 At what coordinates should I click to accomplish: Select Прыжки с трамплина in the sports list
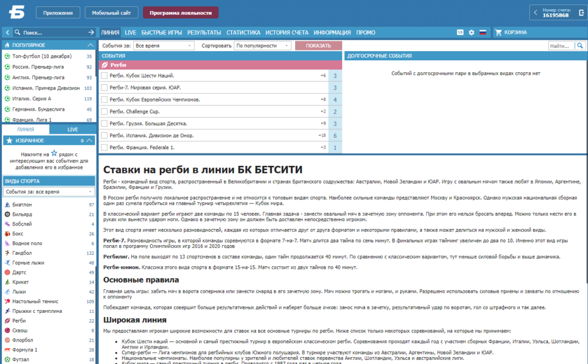37,311
